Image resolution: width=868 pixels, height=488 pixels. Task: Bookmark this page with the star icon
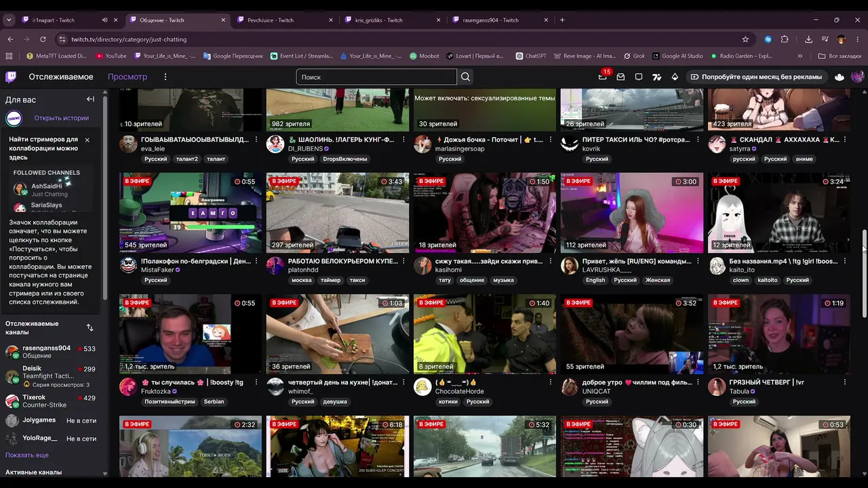[x=745, y=39]
